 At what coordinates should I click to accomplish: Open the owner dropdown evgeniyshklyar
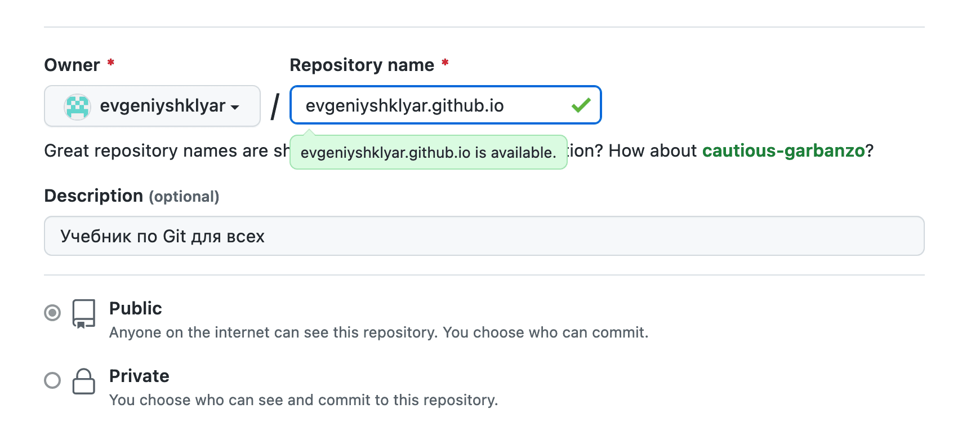[152, 106]
